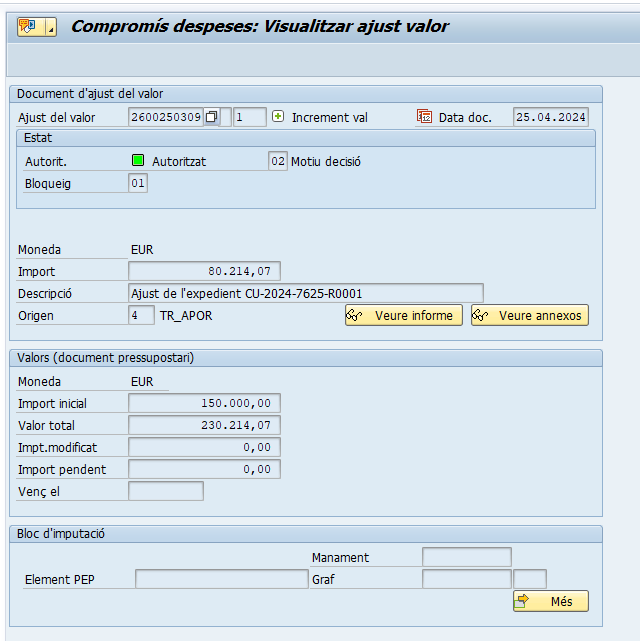The height and width of the screenshot is (641, 640).
Task: Open more imputació details with Més
Action: [x=551, y=601]
